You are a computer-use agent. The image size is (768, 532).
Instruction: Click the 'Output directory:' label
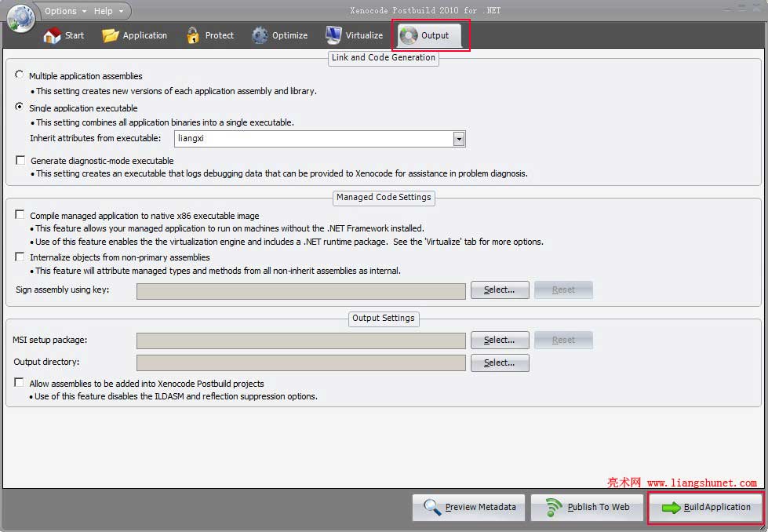pyautogui.click(x=46, y=362)
